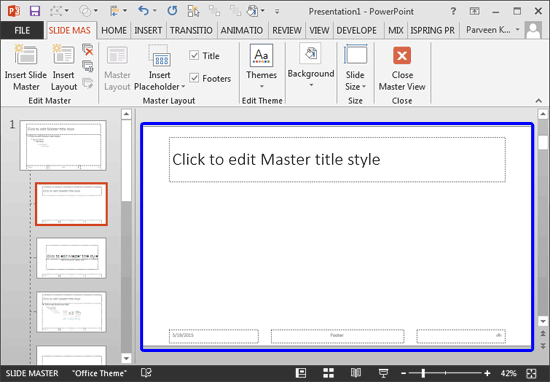Viewport: 550px width, 382px height.
Task: Click the Footer placeholder on the slide
Action: pos(337,336)
